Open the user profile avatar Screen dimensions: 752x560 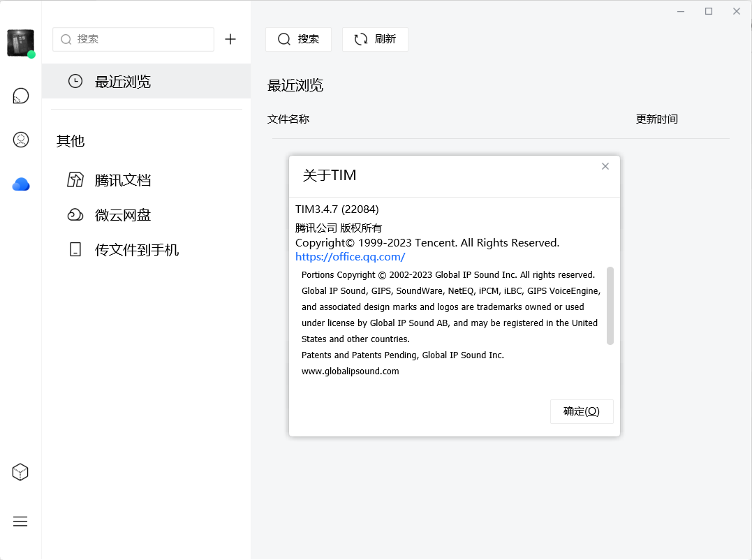(21, 43)
